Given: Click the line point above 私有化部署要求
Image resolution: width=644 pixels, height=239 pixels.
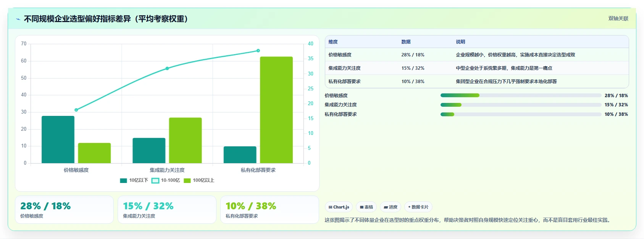Looking at the screenshot, I should tap(258, 51).
